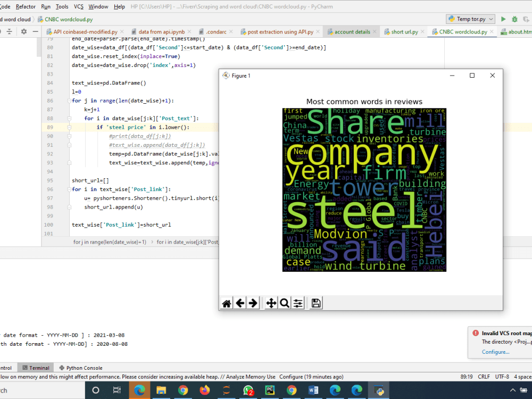The height and width of the screenshot is (399, 532).
Task: Collapse the for i loop at line 88
Action: [69, 119]
